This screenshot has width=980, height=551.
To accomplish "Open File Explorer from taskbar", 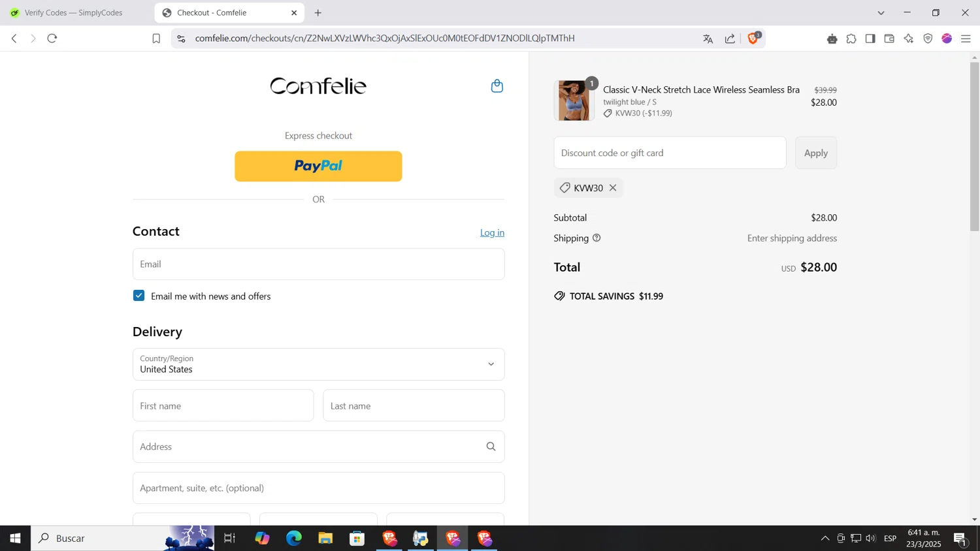I will (325, 539).
